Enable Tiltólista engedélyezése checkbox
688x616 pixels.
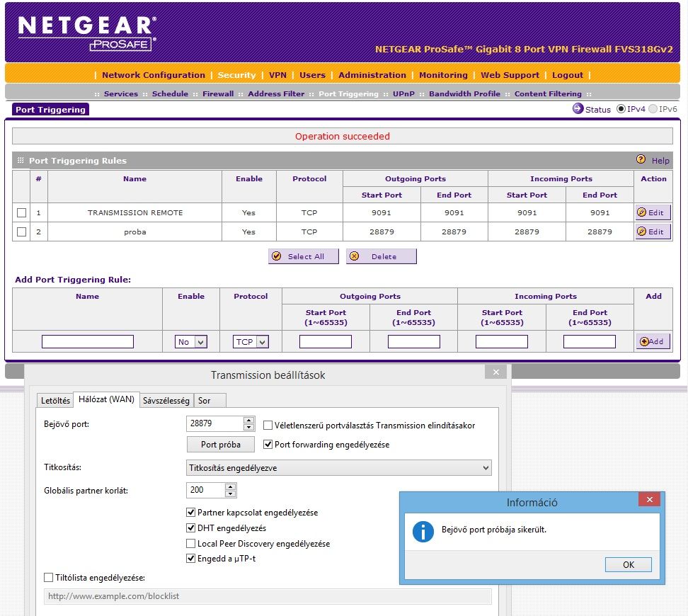(x=48, y=577)
